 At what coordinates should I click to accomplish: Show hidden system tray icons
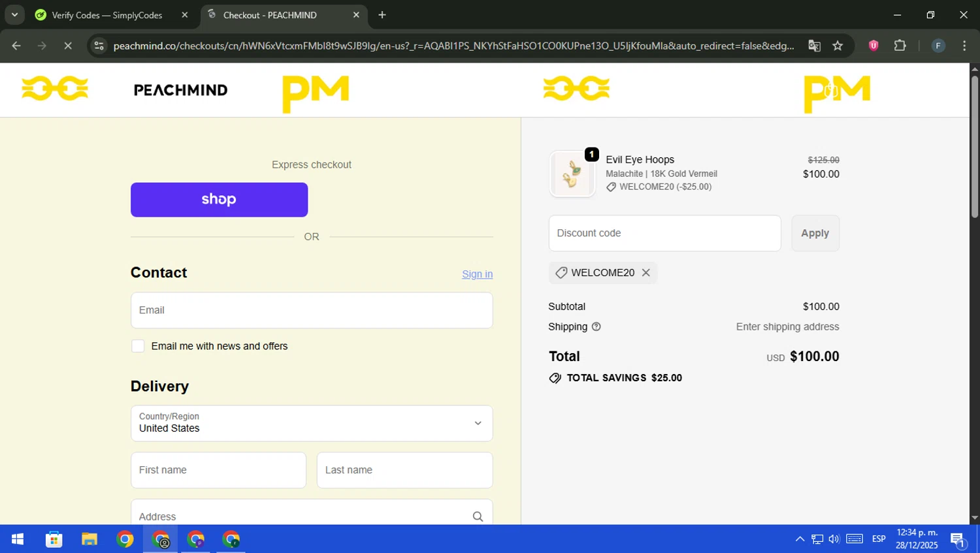[x=800, y=539]
